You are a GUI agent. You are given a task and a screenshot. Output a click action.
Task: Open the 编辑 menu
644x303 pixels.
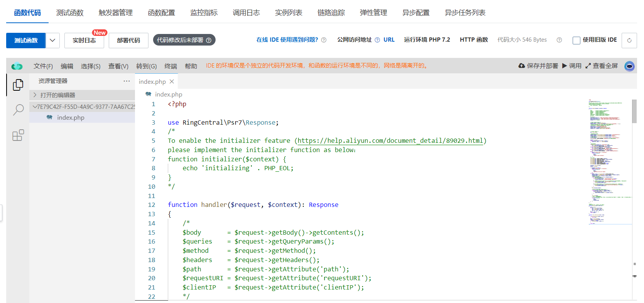pos(67,66)
